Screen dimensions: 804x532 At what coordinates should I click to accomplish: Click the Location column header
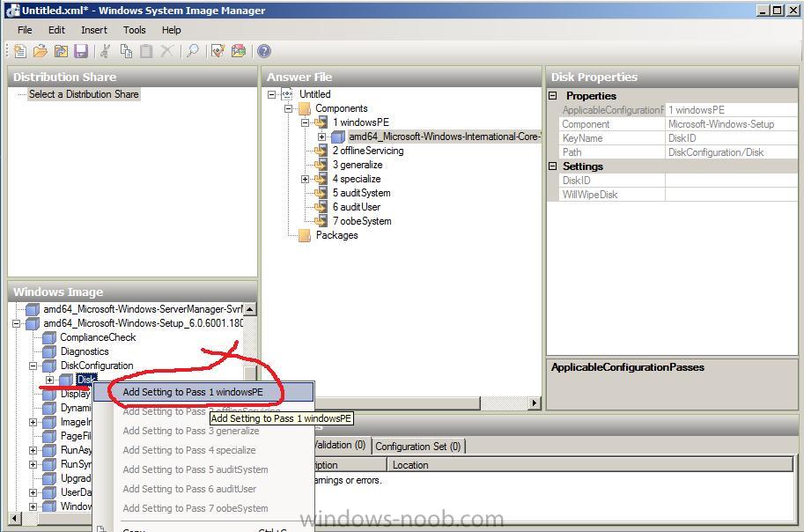click(x=590, y=465)
